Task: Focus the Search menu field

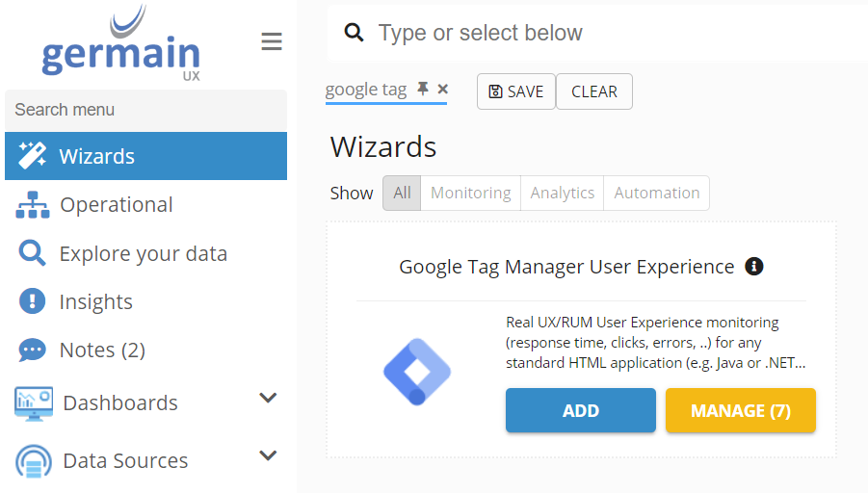Action: 145,110
